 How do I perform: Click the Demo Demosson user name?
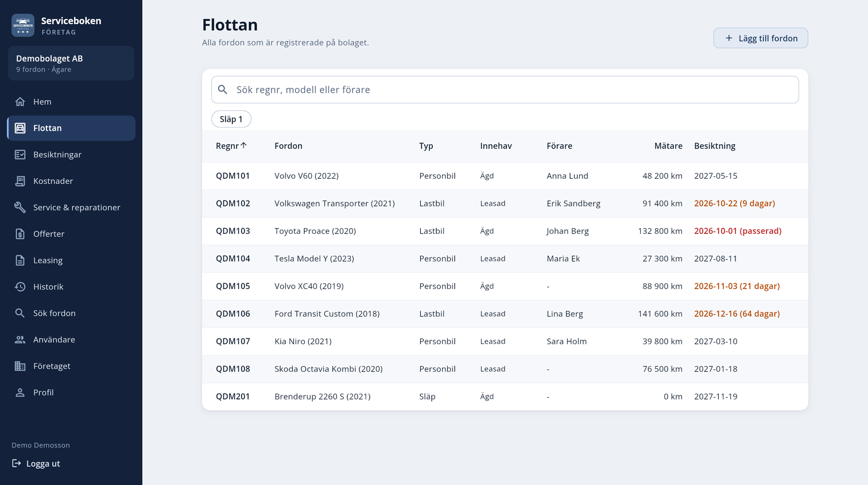[41, 445]
